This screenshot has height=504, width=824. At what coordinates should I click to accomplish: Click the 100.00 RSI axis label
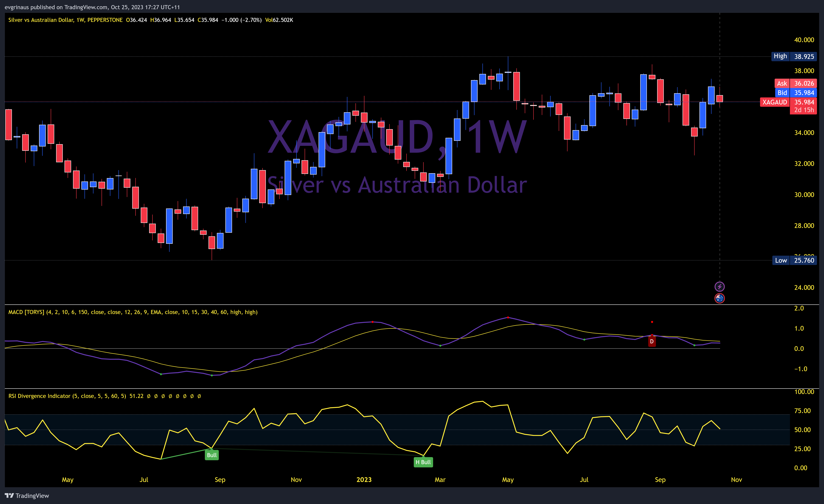coord(804,392)
